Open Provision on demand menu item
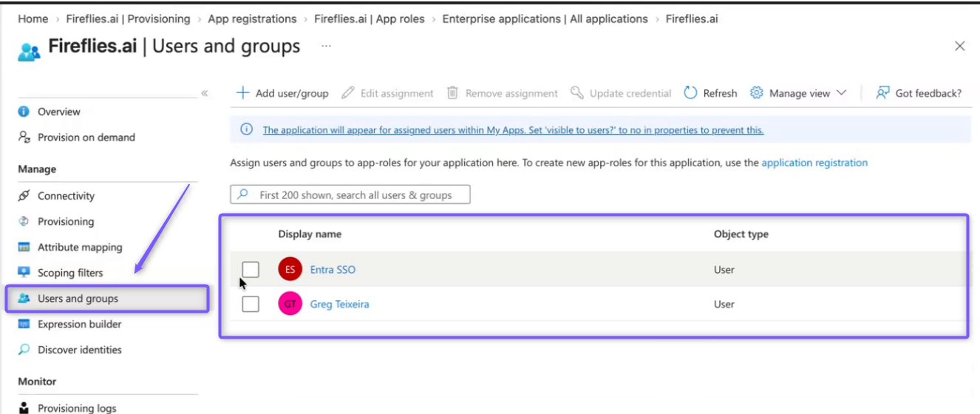The width and height of the screenshot is (980, 414). pos(86,137)
